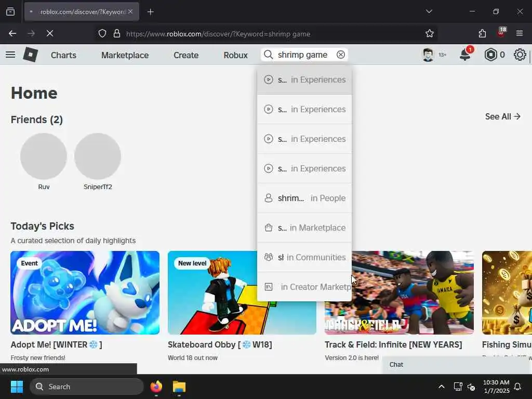
Task: Select the 'in Marketplace' search suggestion
Action: [304, 228]
